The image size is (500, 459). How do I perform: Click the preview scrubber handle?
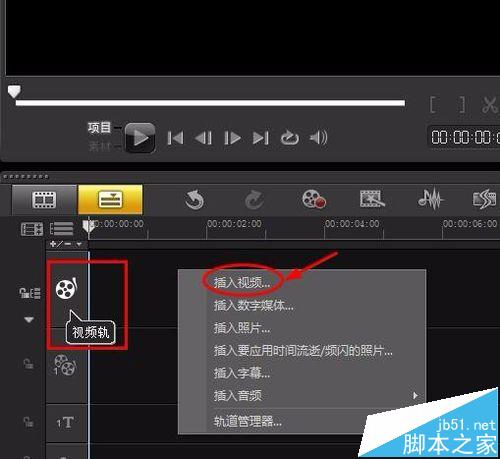[x=14, y=91]
